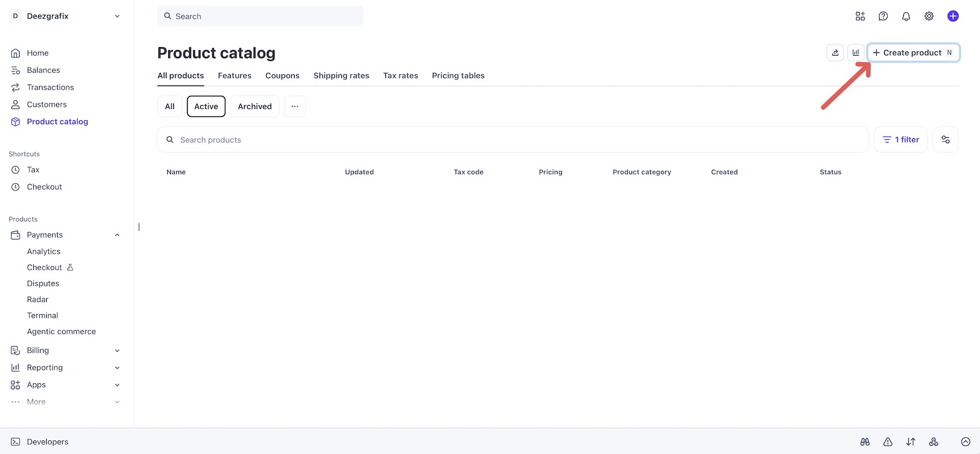
Task: Open the notifications bell
Action: pyautogui.click(x=906, y=16)
